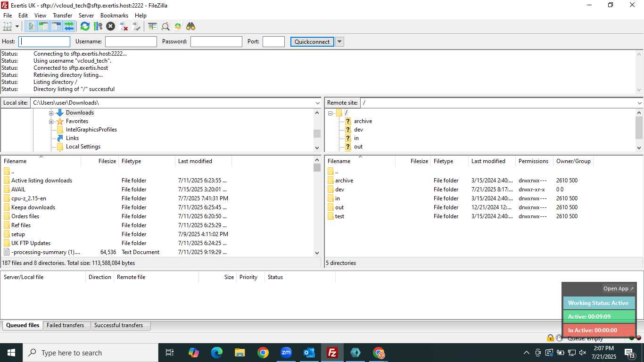
Task: Sort local files by Last modified column
Action: (203, 161)
